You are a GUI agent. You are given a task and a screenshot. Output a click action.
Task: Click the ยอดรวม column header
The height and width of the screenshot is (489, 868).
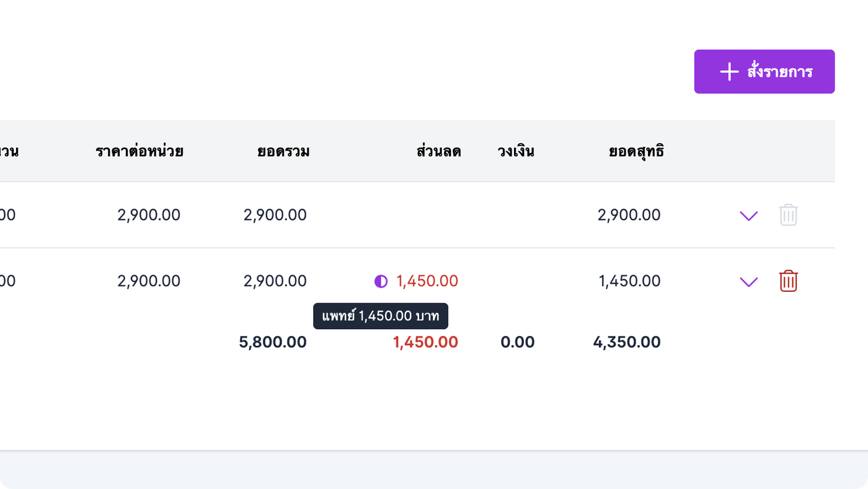pyautogui.click(x=283, y=151)
